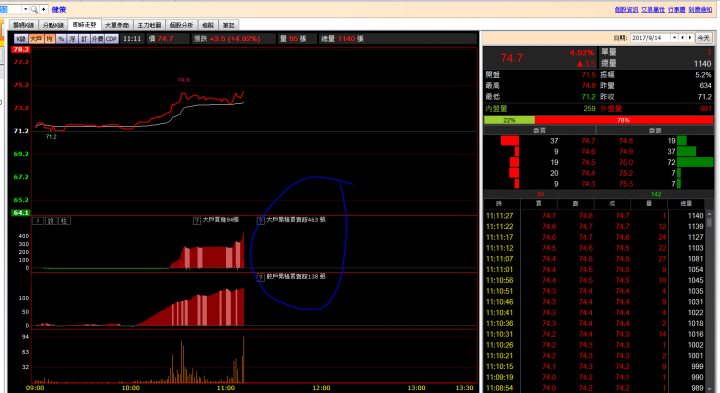Switch to the 分點K線 tab

(53, 25)
